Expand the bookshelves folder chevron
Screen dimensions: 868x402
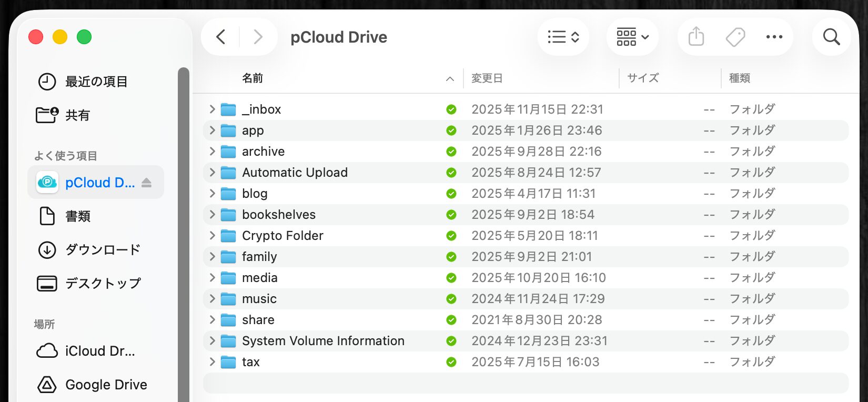tap(212, 215)
